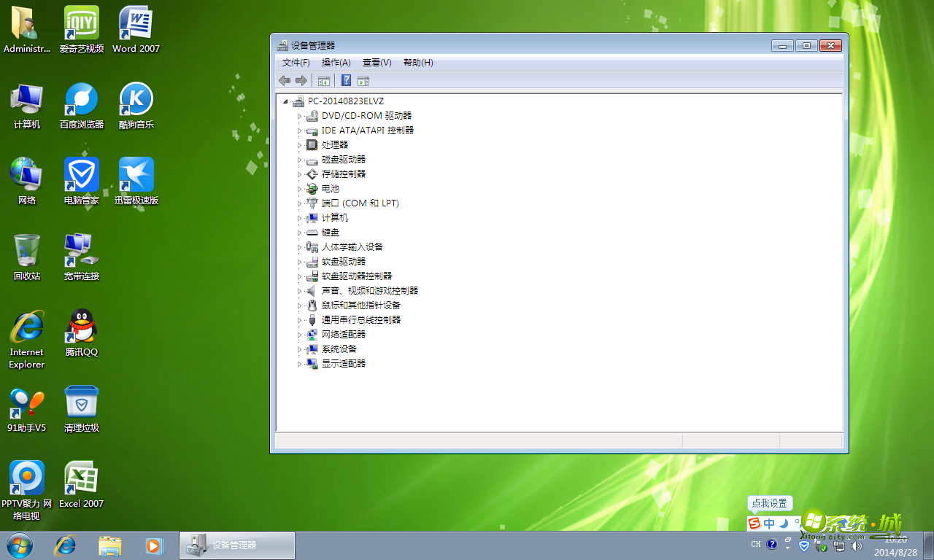Click the Back navigation arrow in Device Manager toolbar
Screen dimensions: 934x560
point(285,80)
